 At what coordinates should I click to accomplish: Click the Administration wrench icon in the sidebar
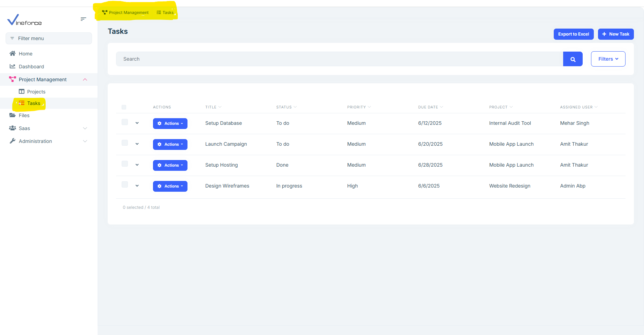[13, 141]
